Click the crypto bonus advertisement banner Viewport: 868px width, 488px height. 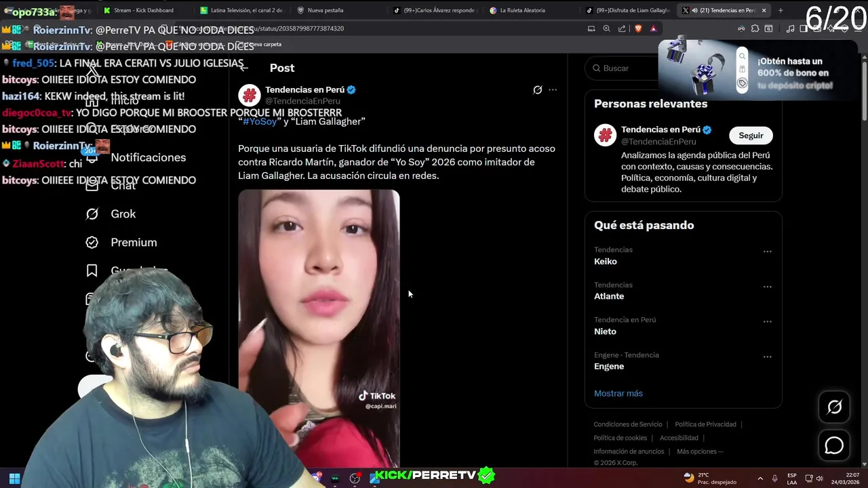[x=758, y=70]
